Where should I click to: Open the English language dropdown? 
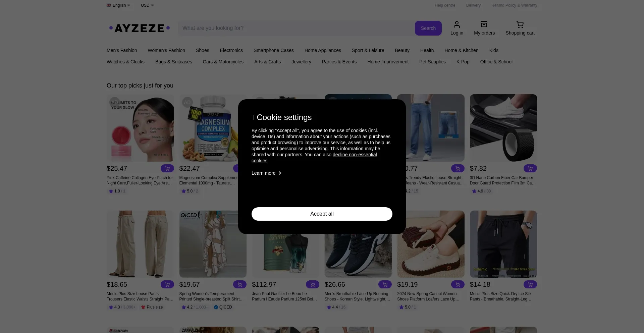pyautogui.click(x=118, y=5)
